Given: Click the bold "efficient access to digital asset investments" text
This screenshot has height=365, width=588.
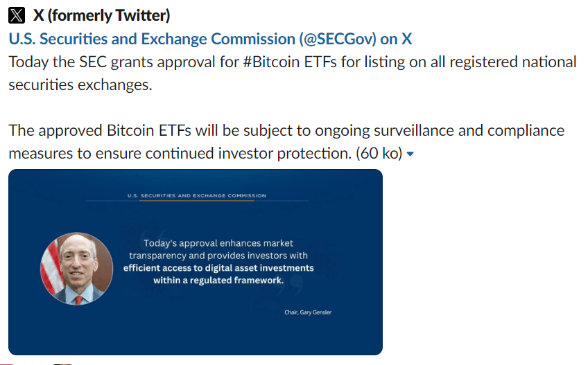Looking at the screenshot, I should pos(219,267).
